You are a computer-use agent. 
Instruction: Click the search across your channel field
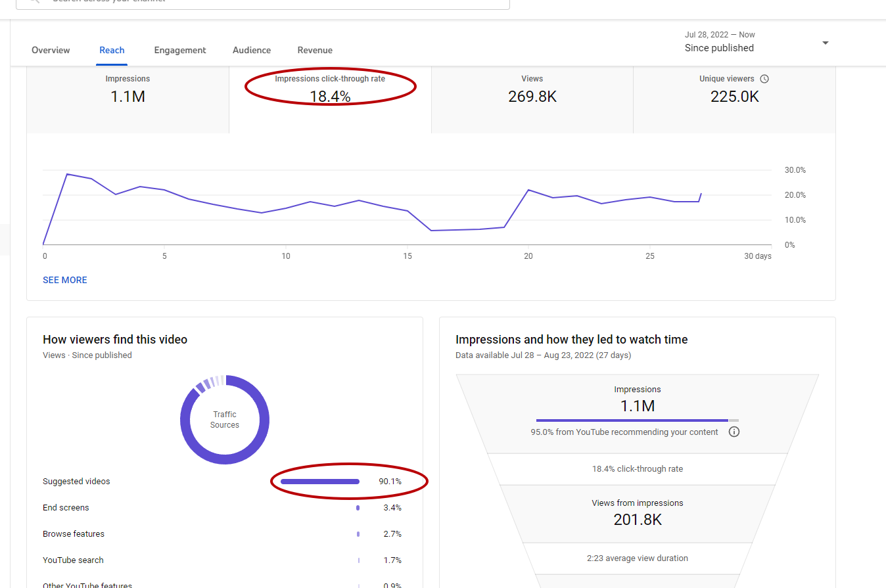[x=263, y=3]
